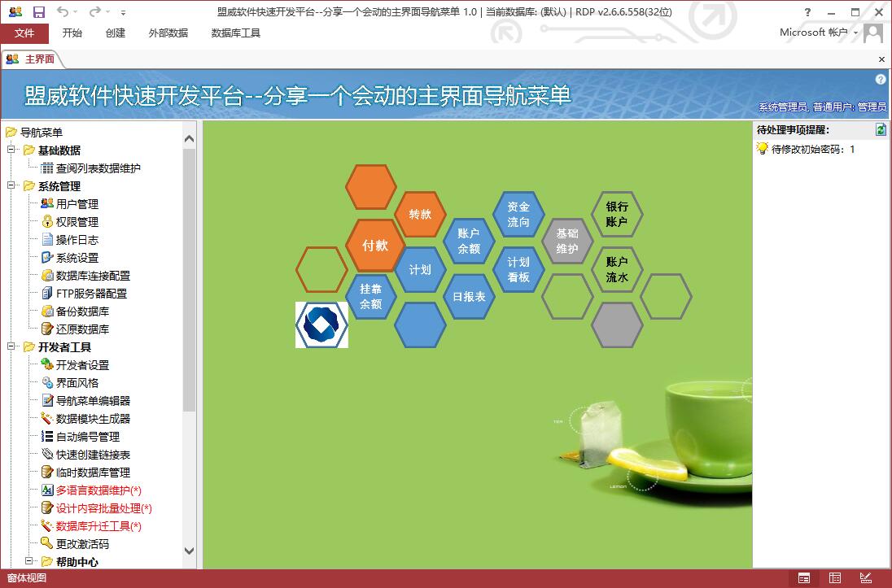892x588 pixels.
Task: Collapse the 开发者工具 tree node
Action: pyautogui.click(x=11, y=347)
